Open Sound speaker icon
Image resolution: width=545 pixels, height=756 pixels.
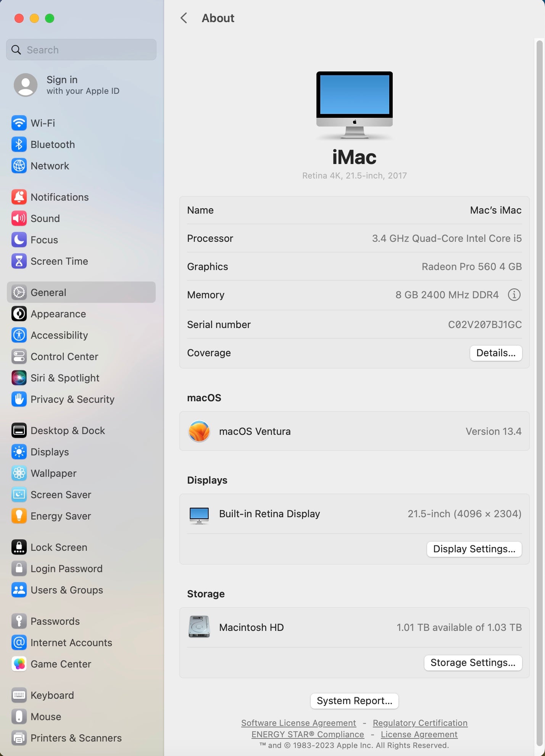click(x=19, y=218)
